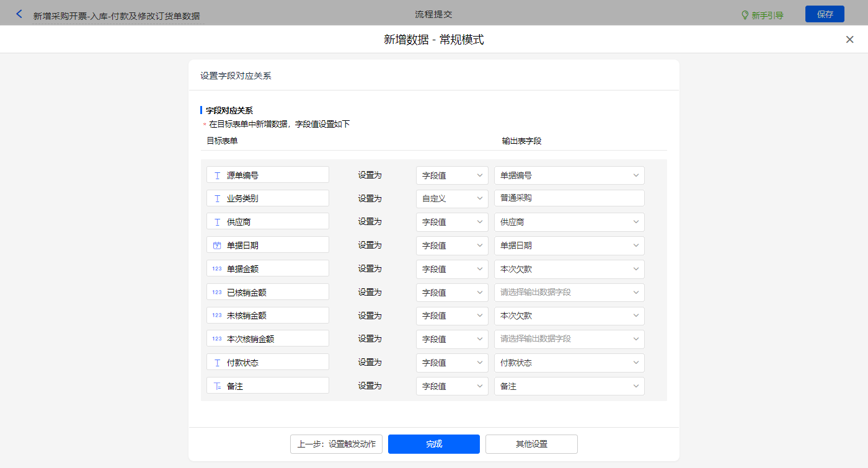Expand the 字段值 type dropdown for 供应商
The height and width of the screenshot is (468, 868).
[x=452, y=222]
